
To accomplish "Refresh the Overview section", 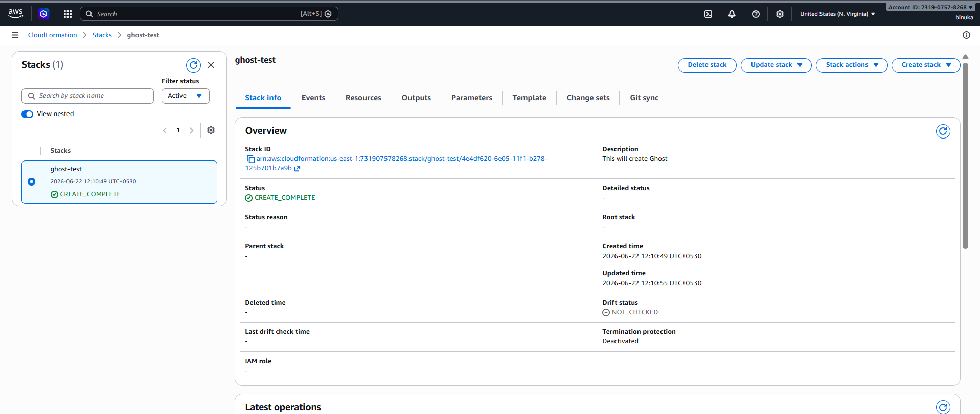I will (x=943, y=131).
